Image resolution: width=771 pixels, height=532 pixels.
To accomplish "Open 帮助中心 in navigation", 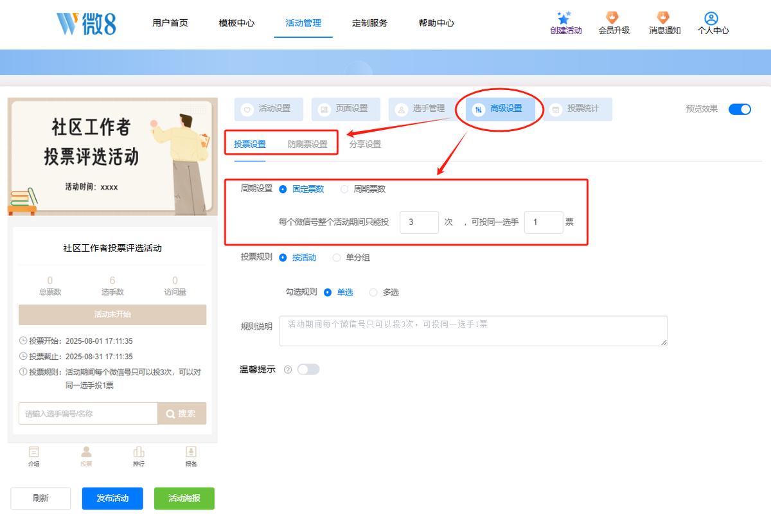I will (x=437, y=23).
